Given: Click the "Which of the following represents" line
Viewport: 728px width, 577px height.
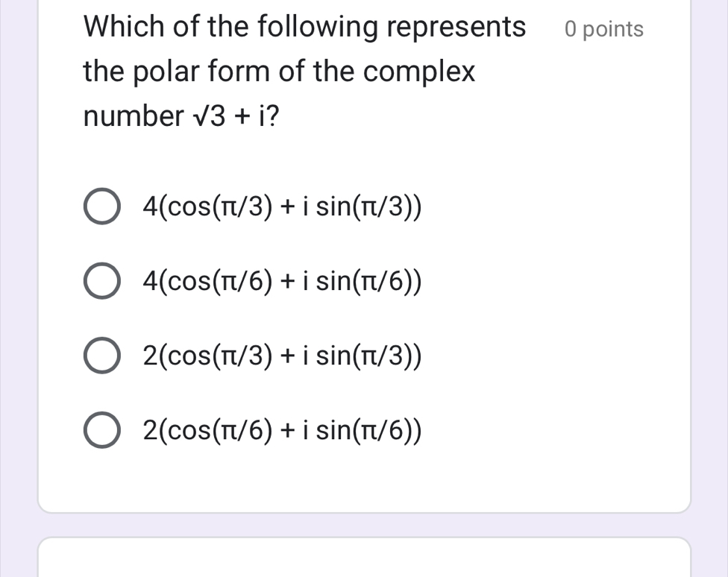Looking at the screenshot, I should pyautogui.click(x=304, y=28).
